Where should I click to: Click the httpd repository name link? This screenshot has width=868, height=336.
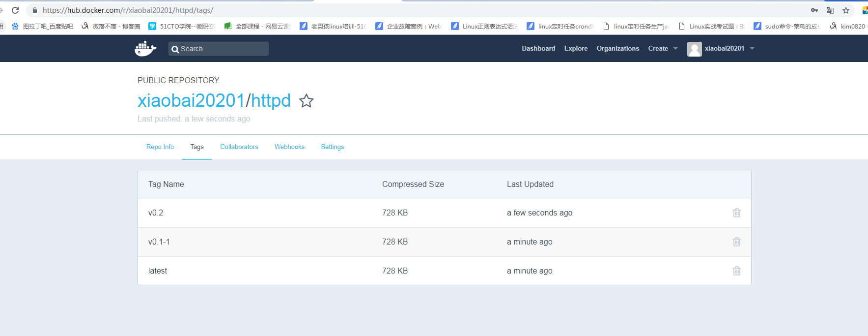(x=271, y=101)
